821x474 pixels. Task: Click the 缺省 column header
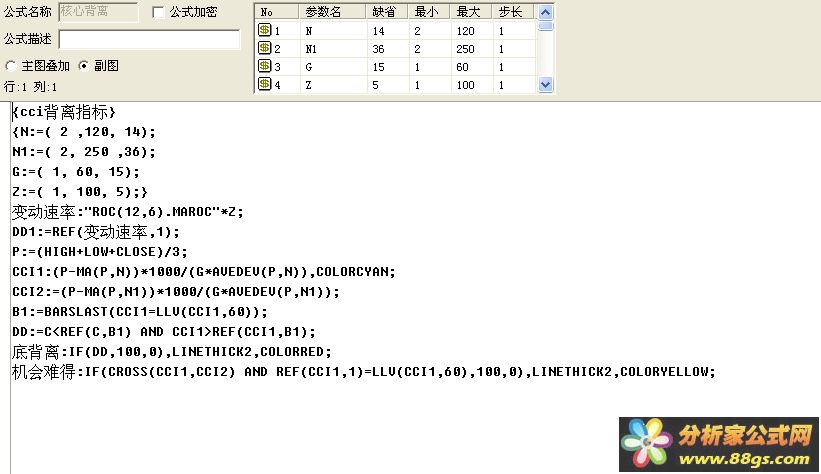[x=387, y=12]
